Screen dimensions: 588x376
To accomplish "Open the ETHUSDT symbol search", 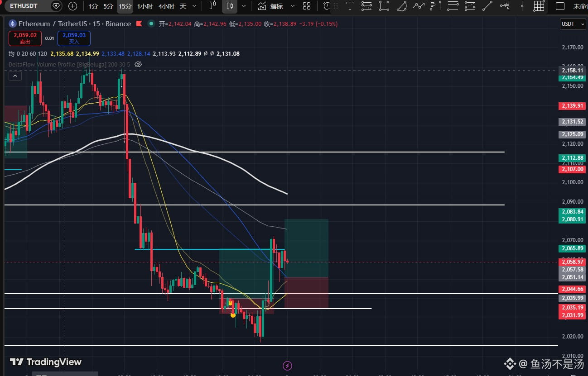I will click(24, 6).
